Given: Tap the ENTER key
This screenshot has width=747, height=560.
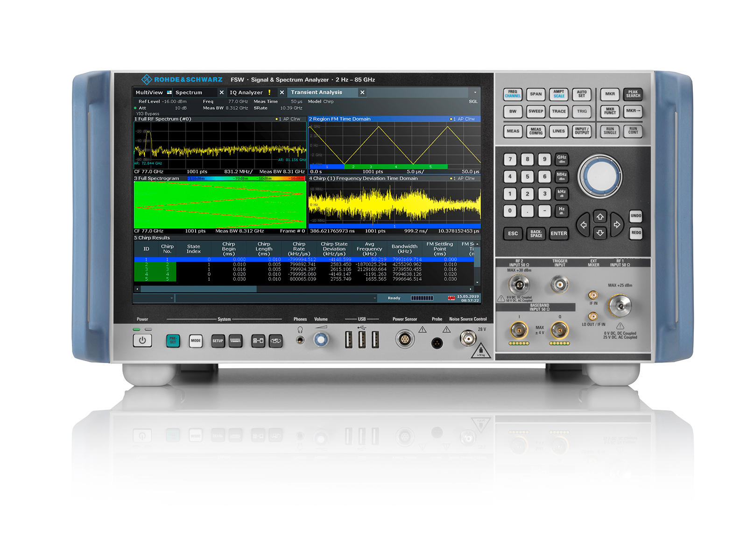Looking at the screenshot, I should point(559,234).
